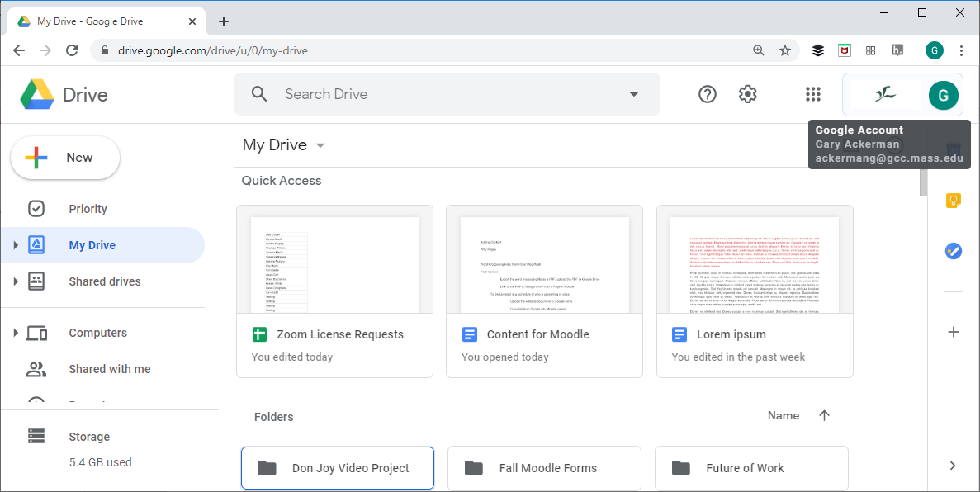The height and width of the screenshot is (492, 980).
Task: Click the magnifying glass in Search Drive
Action: pyautogui.click(x=259, y=93)
